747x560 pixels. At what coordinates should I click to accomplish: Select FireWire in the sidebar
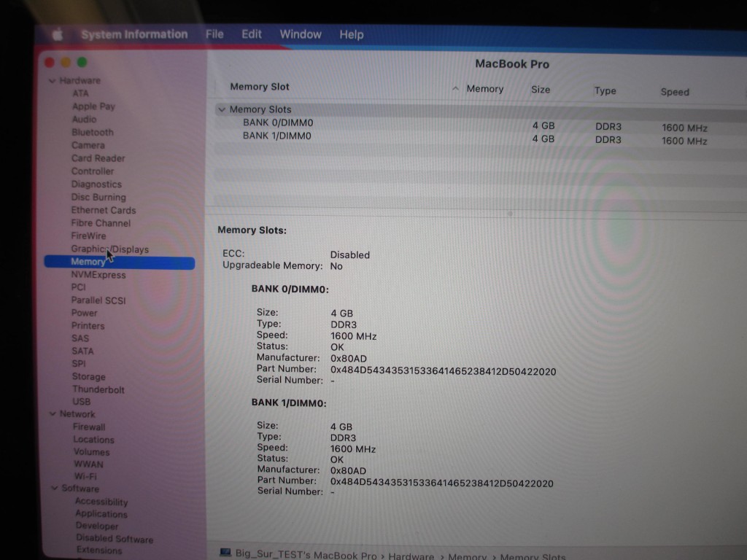tap(88, 236)
